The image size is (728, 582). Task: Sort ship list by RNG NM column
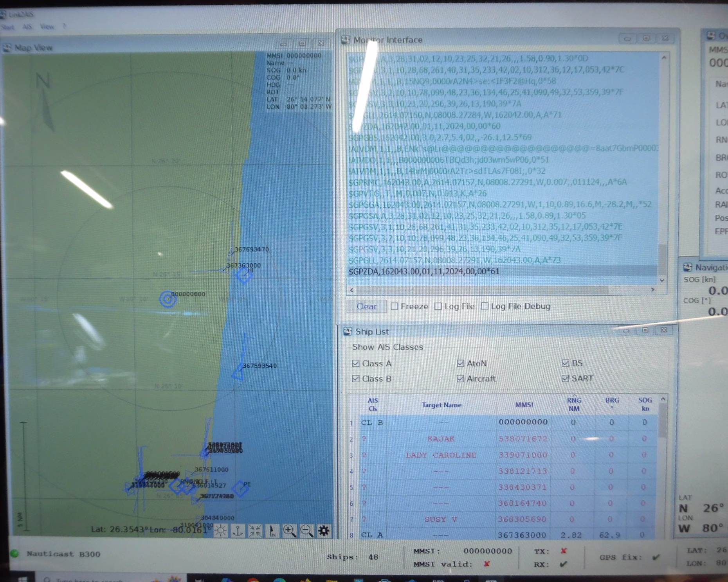tap(574, 404)
